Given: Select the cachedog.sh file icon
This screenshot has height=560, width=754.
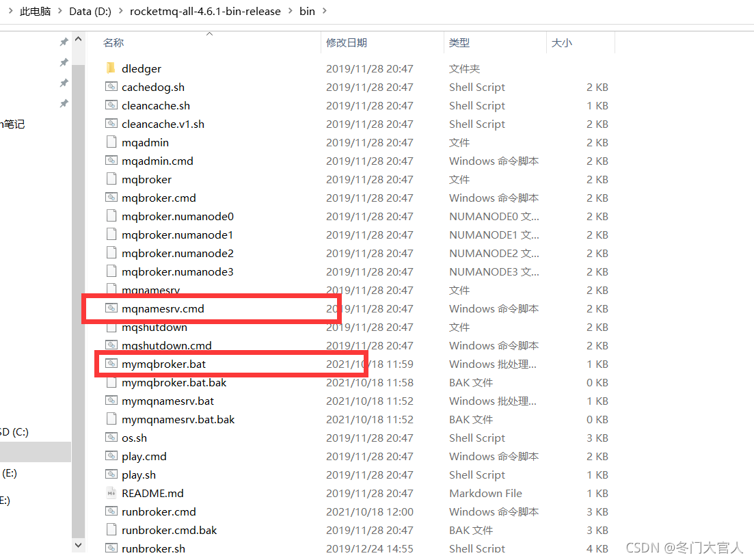Looking at the screenshot, I should coord(111,87).
